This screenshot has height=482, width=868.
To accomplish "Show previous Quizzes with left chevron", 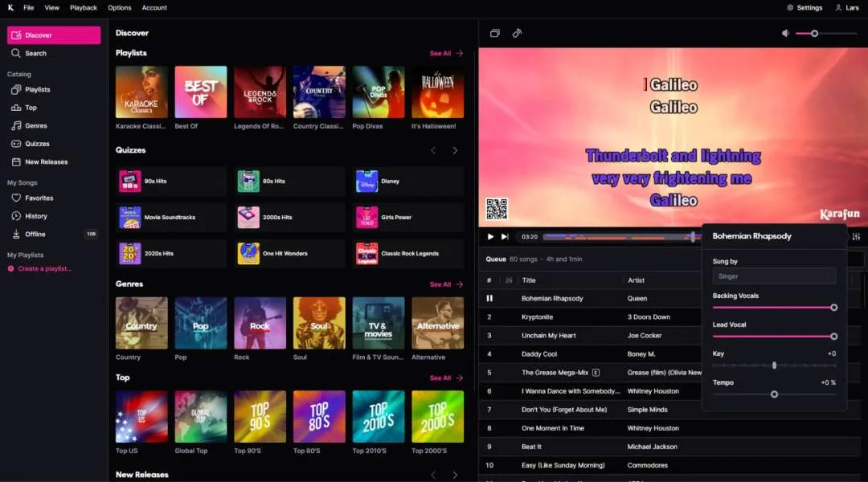I will 433,150.
